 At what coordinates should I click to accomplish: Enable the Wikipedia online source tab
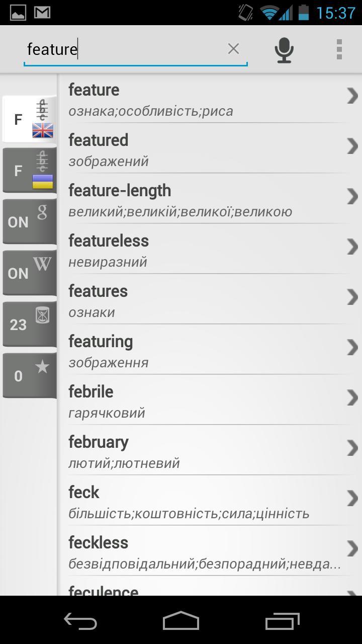pyautogui.click(x=29, y=273)
